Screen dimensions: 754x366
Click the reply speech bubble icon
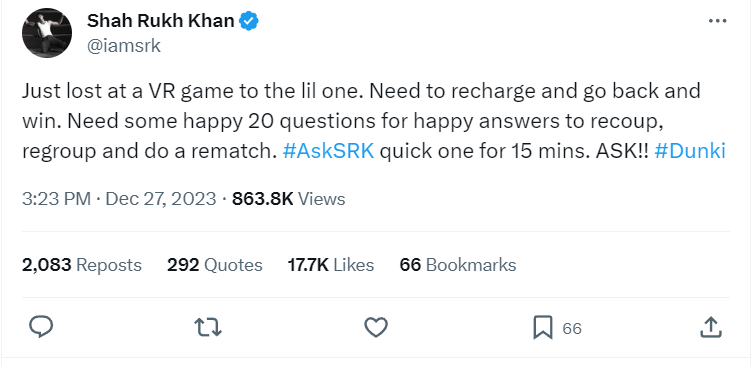tap(41, 328)
